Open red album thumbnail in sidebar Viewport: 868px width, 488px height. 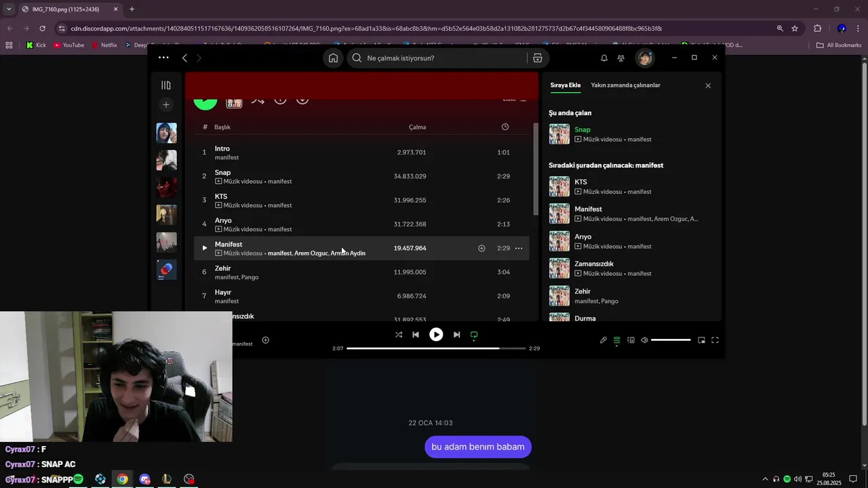(166, 187)
